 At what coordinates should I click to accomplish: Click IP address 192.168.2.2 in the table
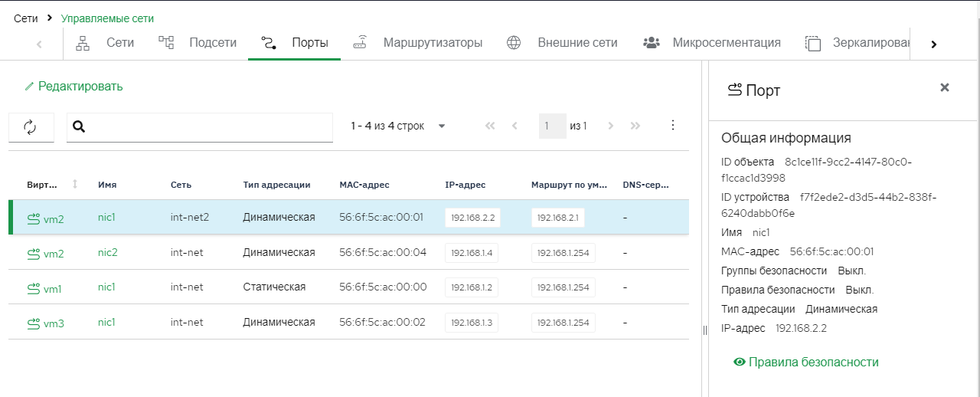point(473,218)
